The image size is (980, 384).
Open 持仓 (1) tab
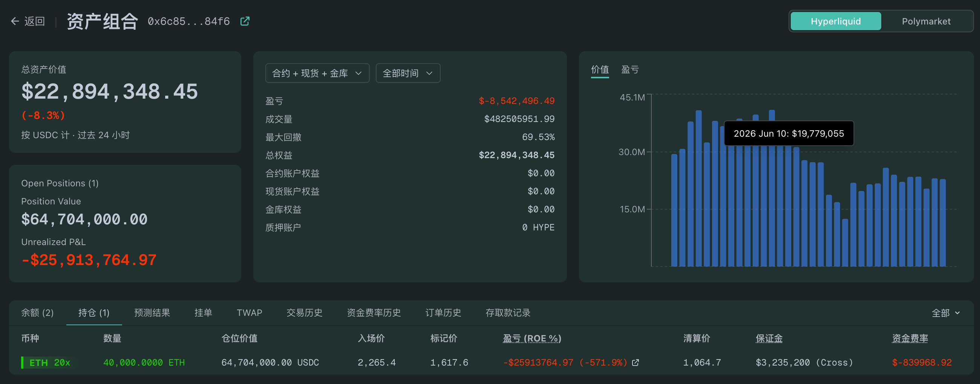click(x=94, y=313)
